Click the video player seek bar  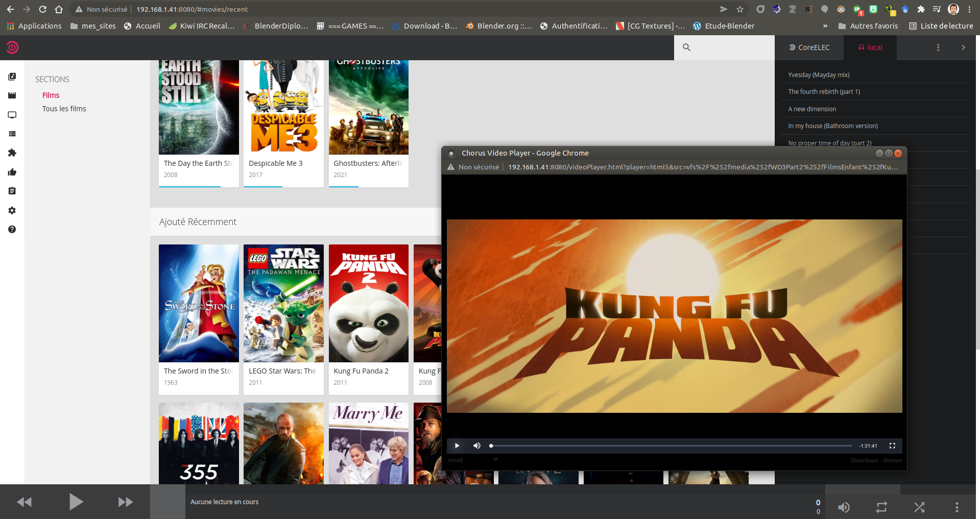click(671, 446)
